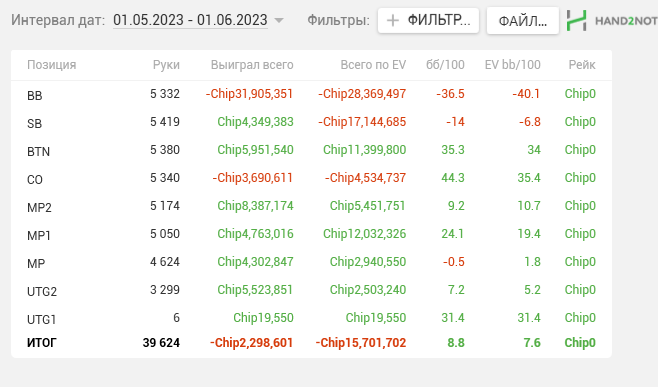The width and height of the screenshot is (658, 387).
Task: Open the ФАЙЛ... button
Action: [x=522, y=21]
